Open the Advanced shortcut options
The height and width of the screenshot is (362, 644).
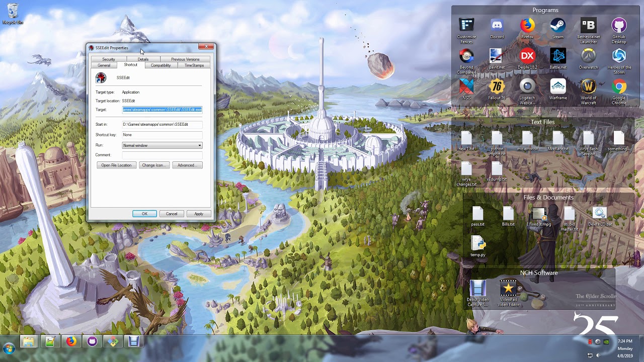187,165
